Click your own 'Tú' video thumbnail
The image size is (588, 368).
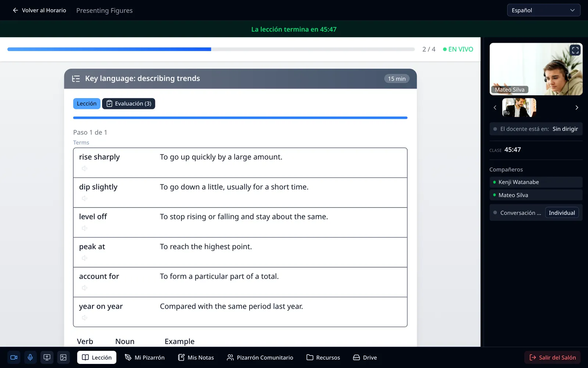519,107
